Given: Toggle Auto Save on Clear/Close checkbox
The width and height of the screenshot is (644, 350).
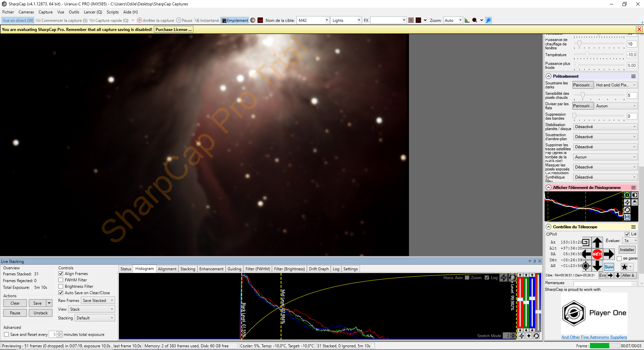Looking at the screenshot, I should coord(61,293).
